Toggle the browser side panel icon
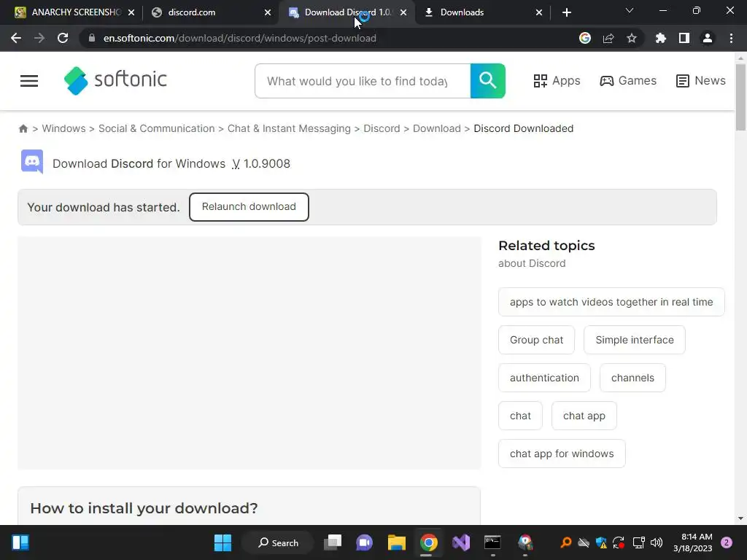Image resolution: width=747 pixels, height=560 pixels. 684,38
